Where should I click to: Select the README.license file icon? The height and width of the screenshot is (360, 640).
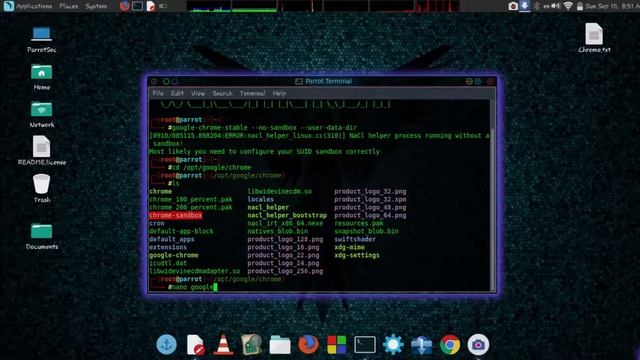[x=42, y=151]
